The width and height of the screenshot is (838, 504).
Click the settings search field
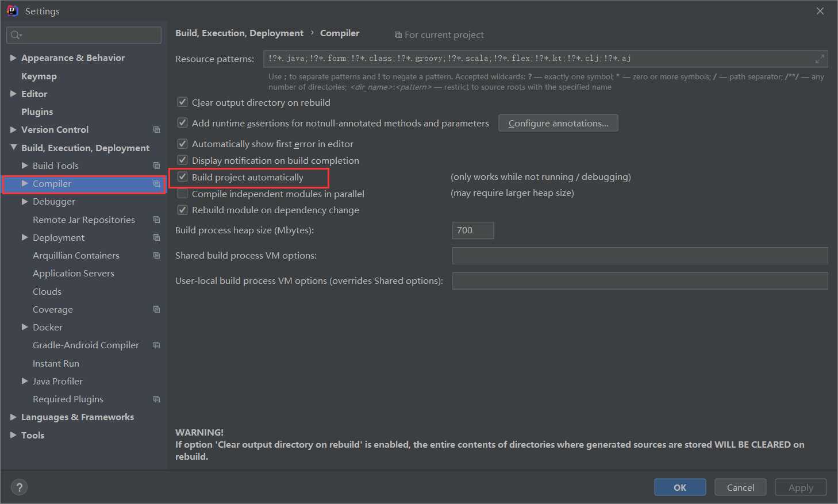tap(84, 35)
